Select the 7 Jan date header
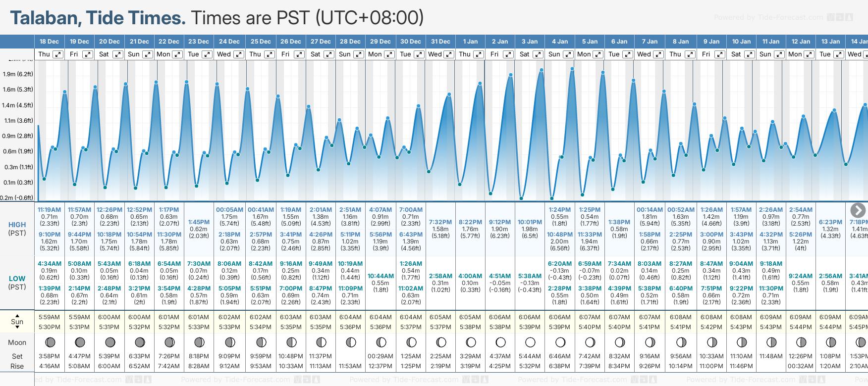The width and height of the screenshot is (868, 386). coord(650,42)
